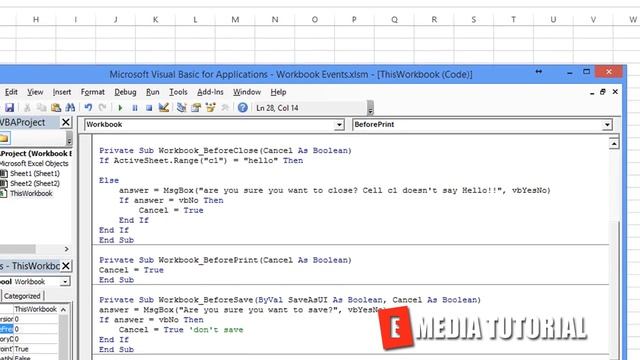
Task: Open the Window menu
Action: [247, 92]
